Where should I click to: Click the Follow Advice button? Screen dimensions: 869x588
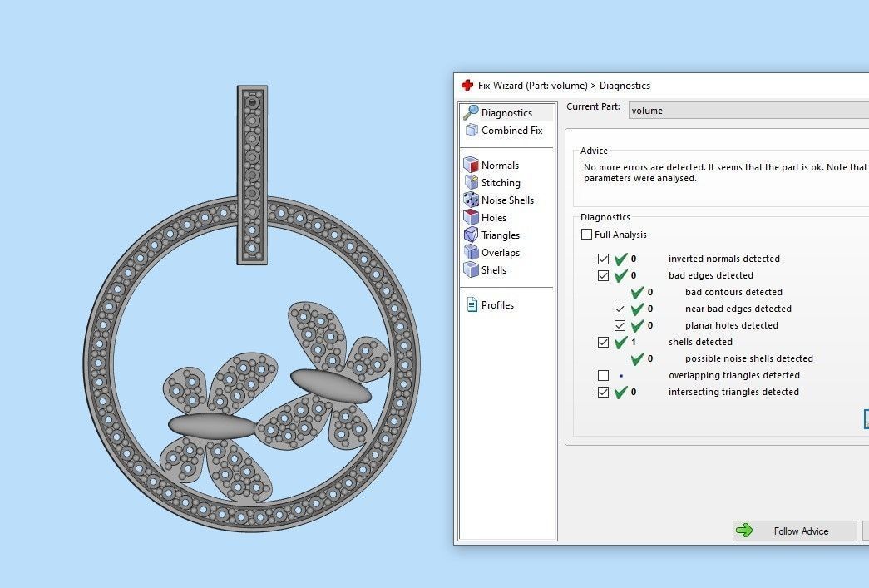coord(794,531)
